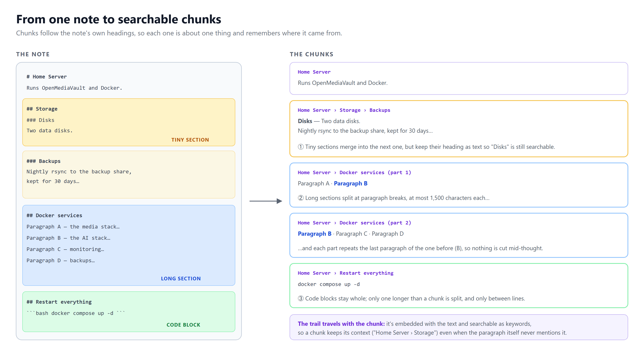Click the '# Home Server' heading in the note
Viewport: 644px width, 362px height.
(x=46, y=77)
